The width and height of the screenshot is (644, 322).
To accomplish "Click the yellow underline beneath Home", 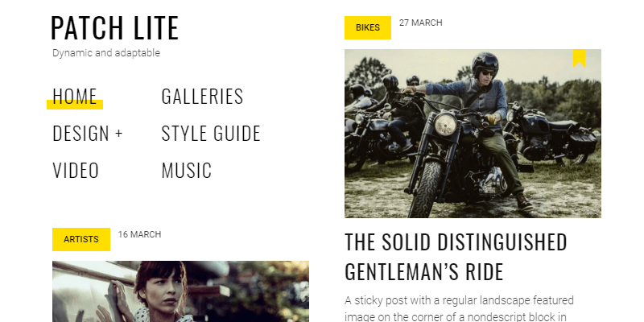I will pos(75,105).
